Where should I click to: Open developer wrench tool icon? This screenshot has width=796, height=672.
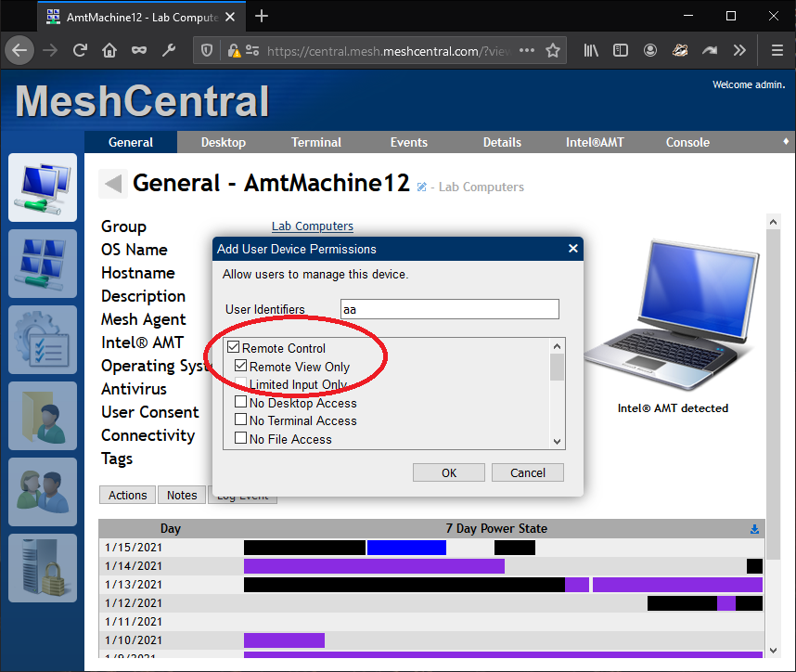pyautogui.click(x=169, y=50)
